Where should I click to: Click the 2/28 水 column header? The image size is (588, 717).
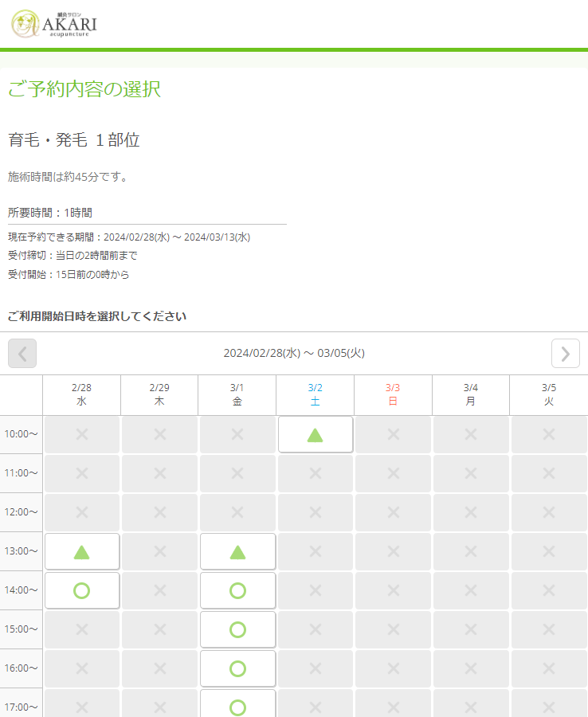point(82,394)
